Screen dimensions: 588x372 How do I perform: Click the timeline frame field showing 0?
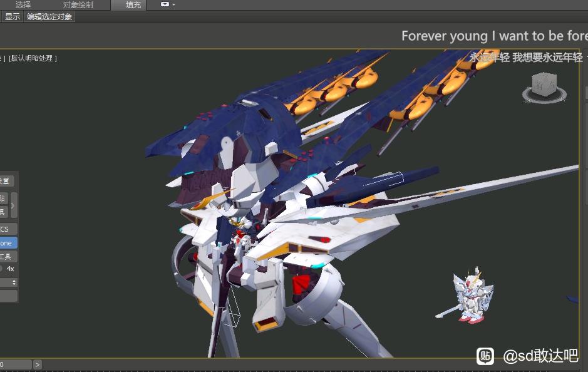click(x=16, y=364)
